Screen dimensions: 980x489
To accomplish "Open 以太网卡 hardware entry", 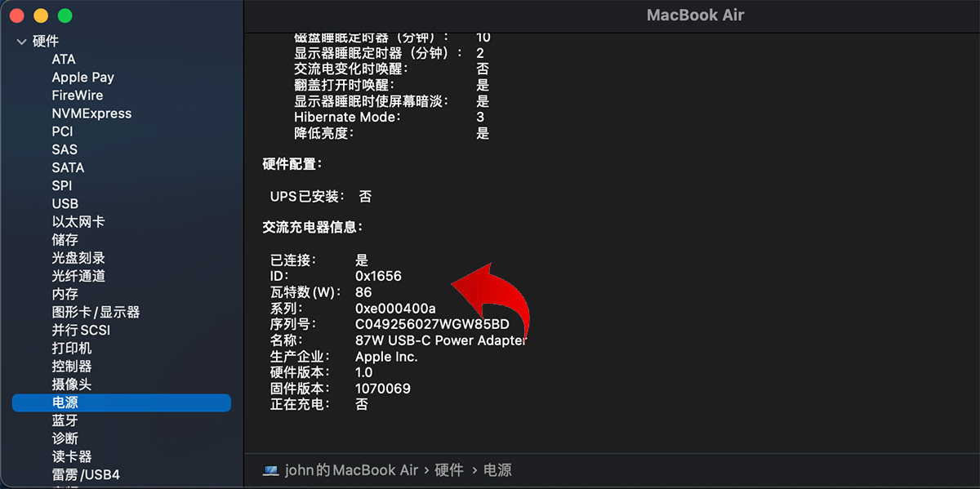I will (78, 222).
